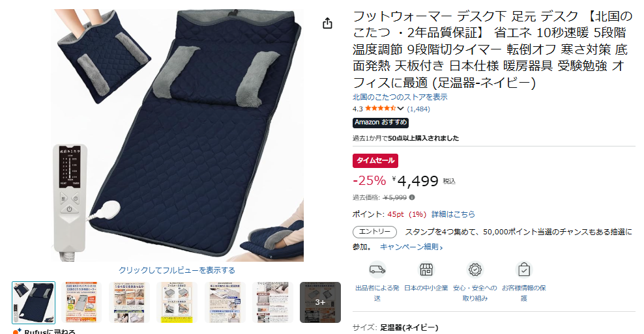Click the Rufus sparkle icon at bottom left

pyautogui.click(x=17, y=331)
